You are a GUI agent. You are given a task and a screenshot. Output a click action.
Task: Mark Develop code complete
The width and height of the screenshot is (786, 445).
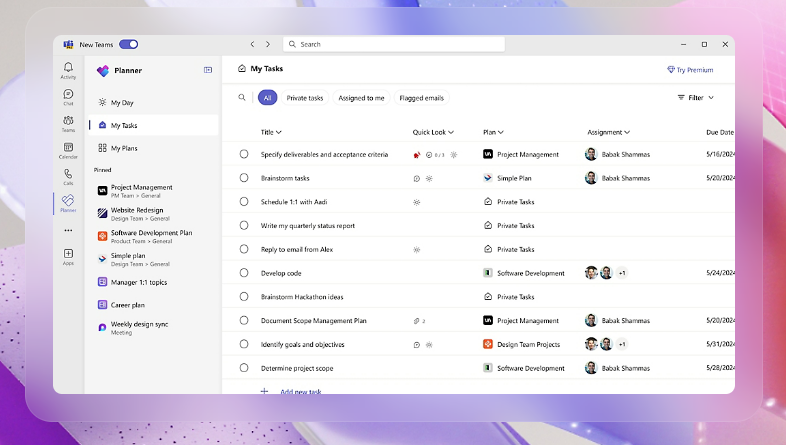click(244, 273)
